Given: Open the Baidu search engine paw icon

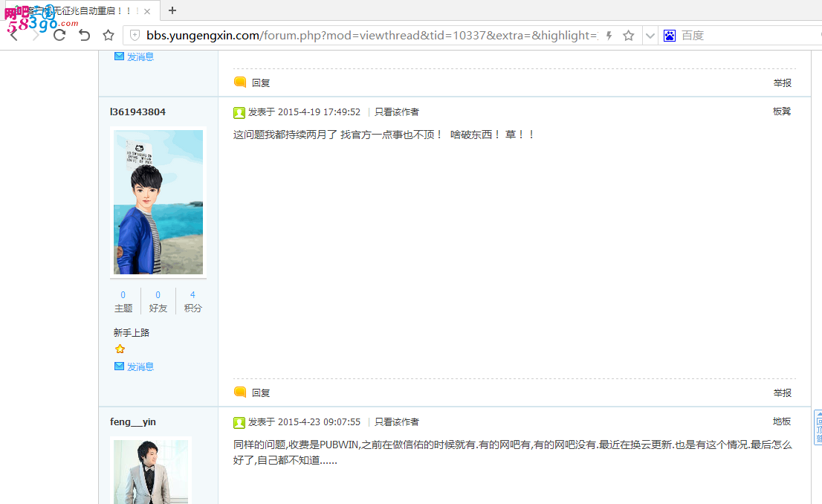Looking at the screenshot, I should (x=670, y=36).
